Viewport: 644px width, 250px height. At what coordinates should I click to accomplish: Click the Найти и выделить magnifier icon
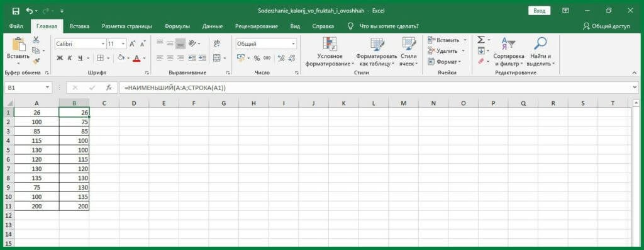540,43
